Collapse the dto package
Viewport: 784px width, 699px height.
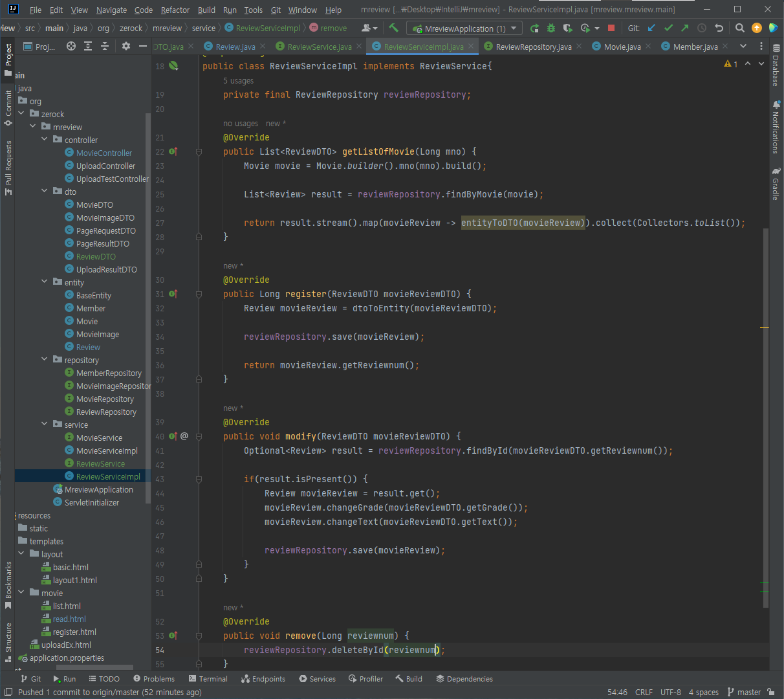[45, 192]
